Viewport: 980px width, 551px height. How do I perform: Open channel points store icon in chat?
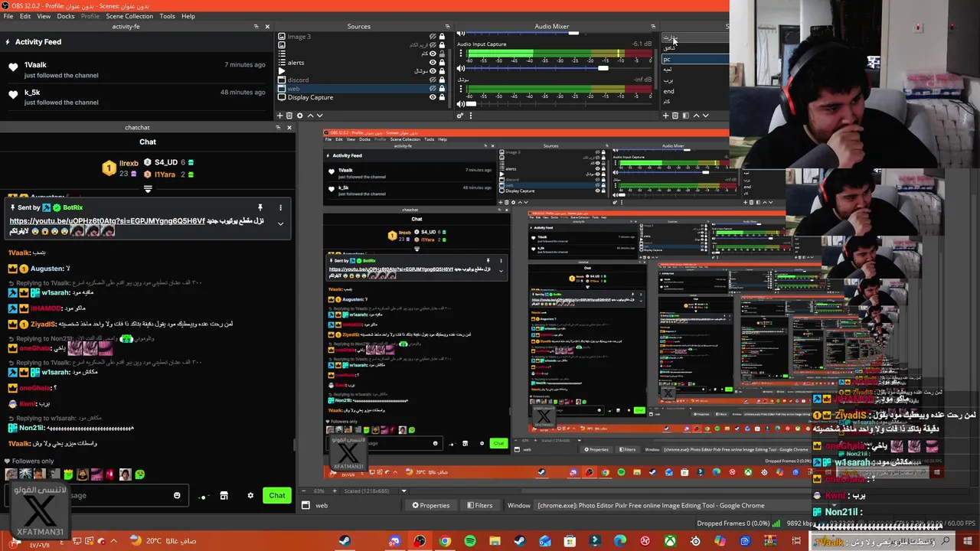(224, 495)
